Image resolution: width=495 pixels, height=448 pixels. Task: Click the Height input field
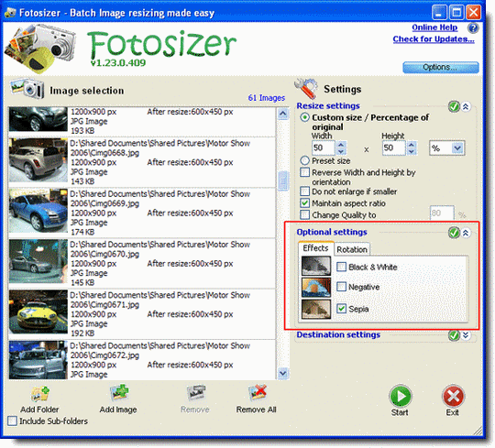[x=393, y=148]
